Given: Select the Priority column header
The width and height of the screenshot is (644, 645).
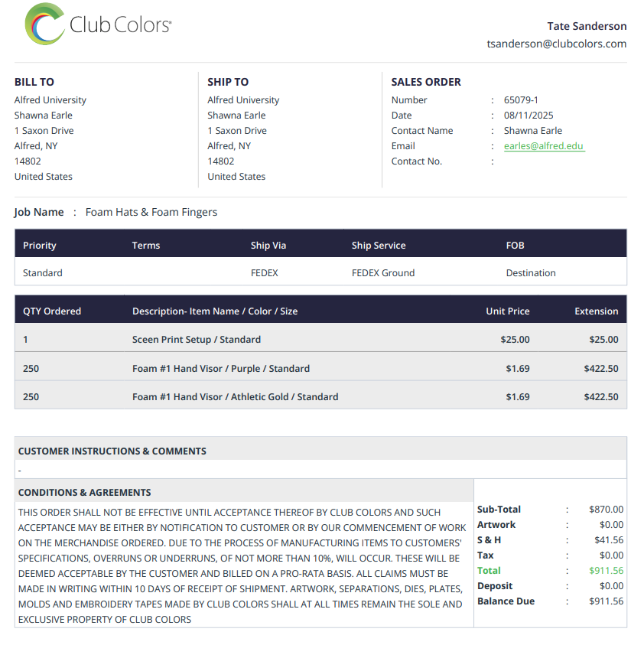Looking at the screenshot, I should pyautogui.click(x=40, y=245).
